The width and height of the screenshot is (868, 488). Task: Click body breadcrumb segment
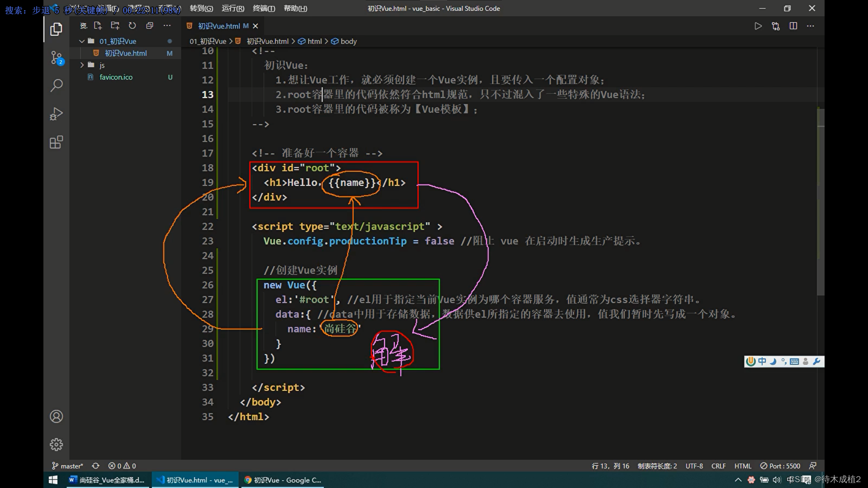click(x=344, y=41)
